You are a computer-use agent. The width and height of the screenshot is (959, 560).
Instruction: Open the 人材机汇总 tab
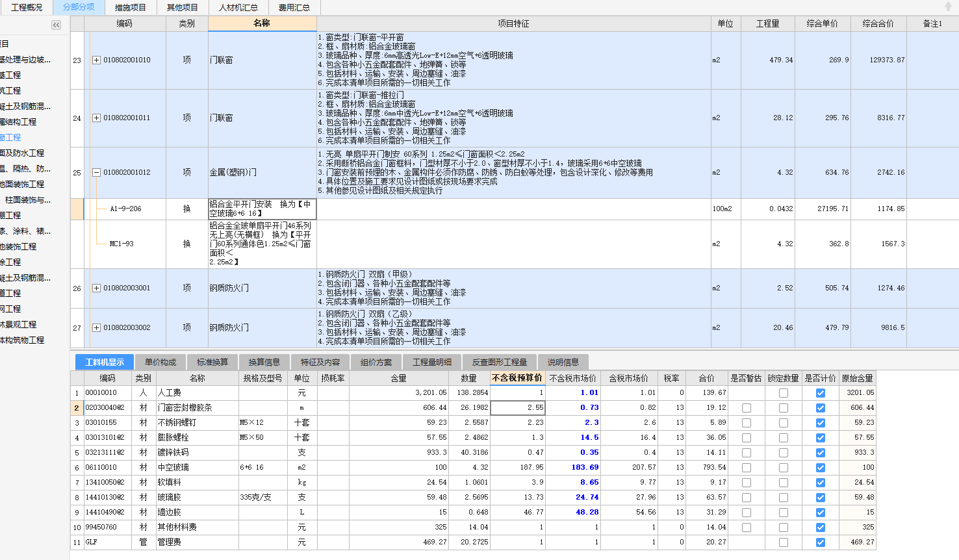tap(238, 7)
